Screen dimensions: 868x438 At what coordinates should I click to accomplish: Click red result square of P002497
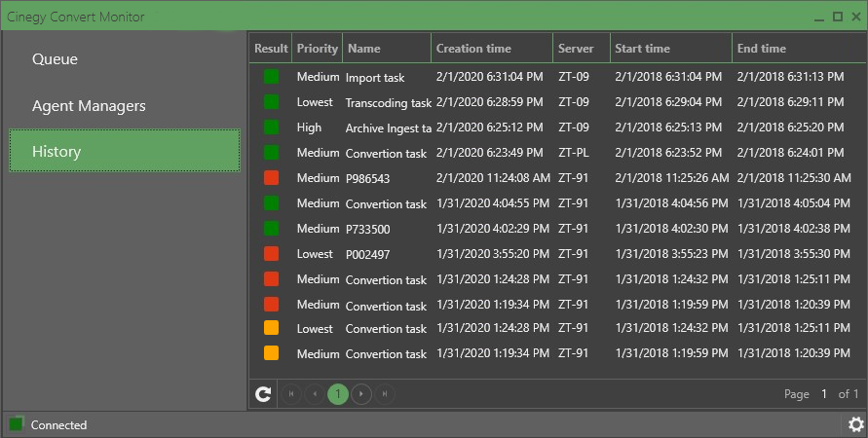[x=271, y=254]
